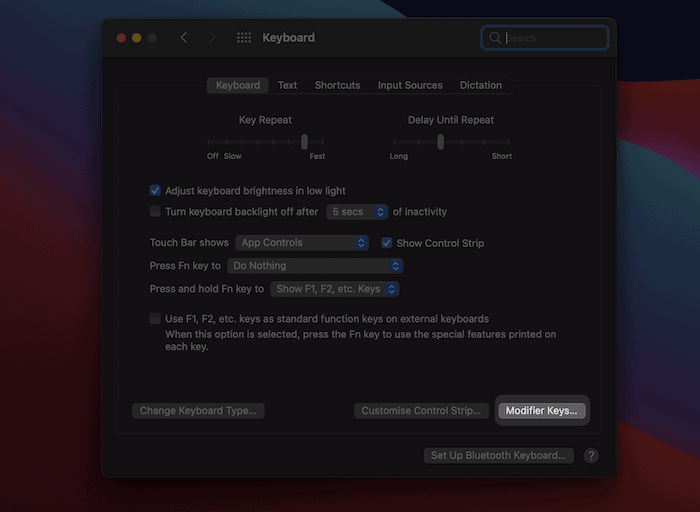Open Touch Bar shows App Controls dropdown
Image resolution: width=700 pixels, height=512 pixels.
click(302, 242)
